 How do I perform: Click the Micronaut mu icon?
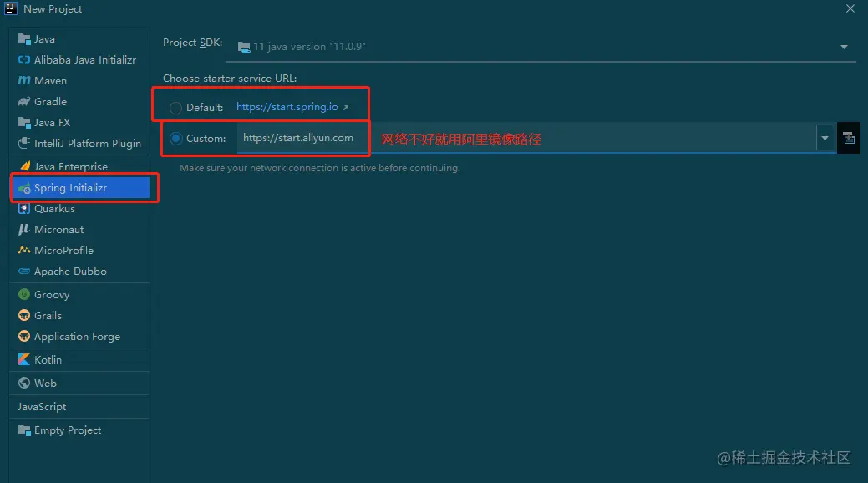[23, 229]
